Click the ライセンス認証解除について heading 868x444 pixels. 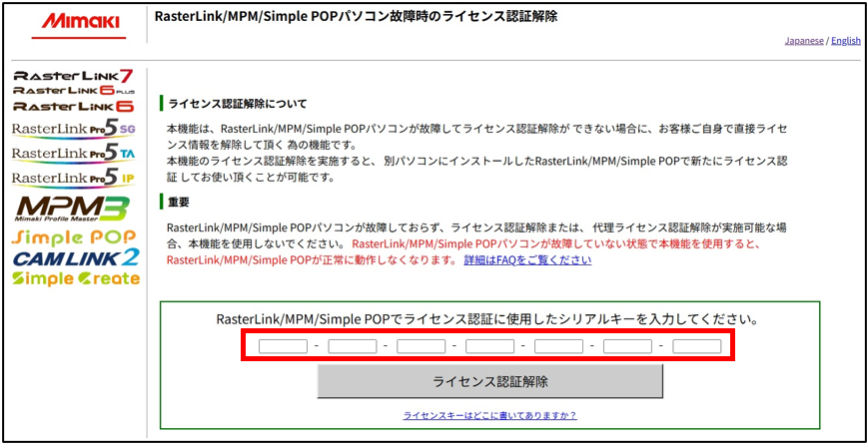pos(238,104)
